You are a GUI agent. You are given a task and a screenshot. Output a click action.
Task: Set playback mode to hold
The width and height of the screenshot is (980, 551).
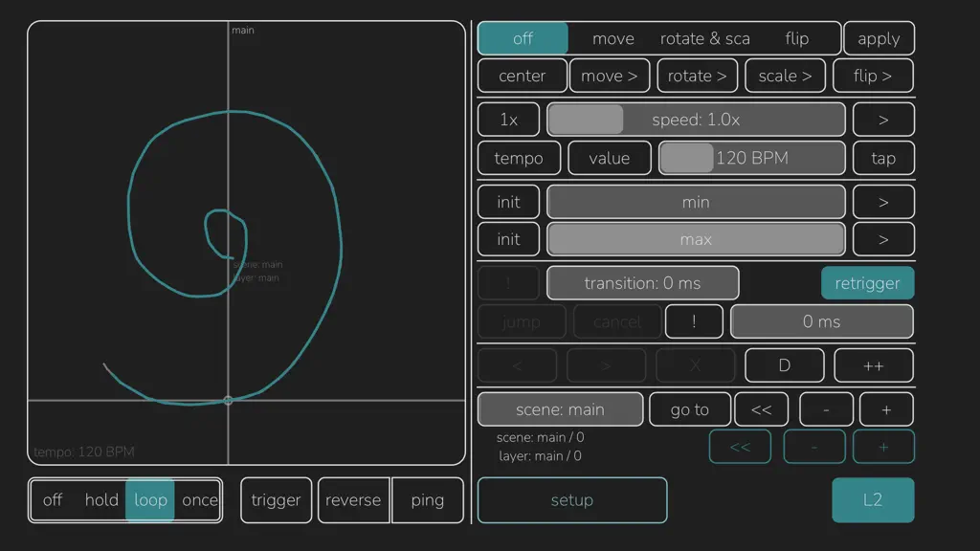[101, 499]
